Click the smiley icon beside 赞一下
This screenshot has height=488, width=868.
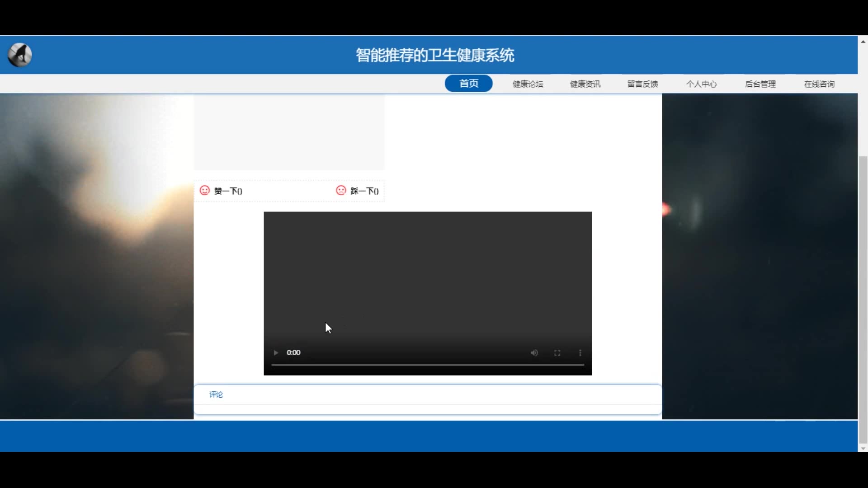[x=205, y=190]
